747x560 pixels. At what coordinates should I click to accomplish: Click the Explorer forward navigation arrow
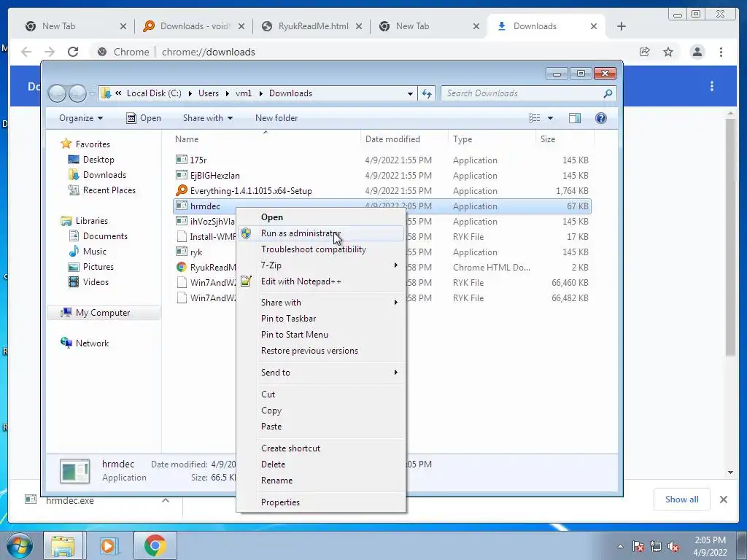click(77, 93)
